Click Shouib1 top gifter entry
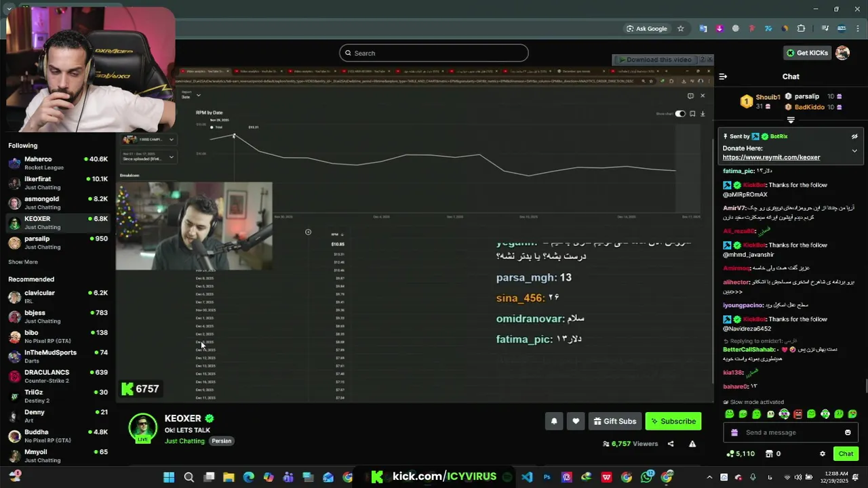This screenshot has height=488, width=868. click(x=759, y=102)
